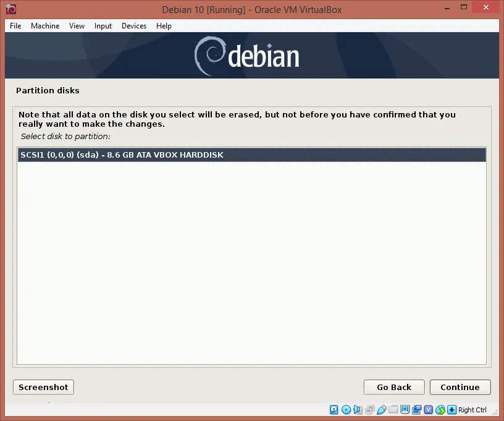Click the CPU virtualization status icon
This screenshot has height=421, width=504.
click(429, 409)
